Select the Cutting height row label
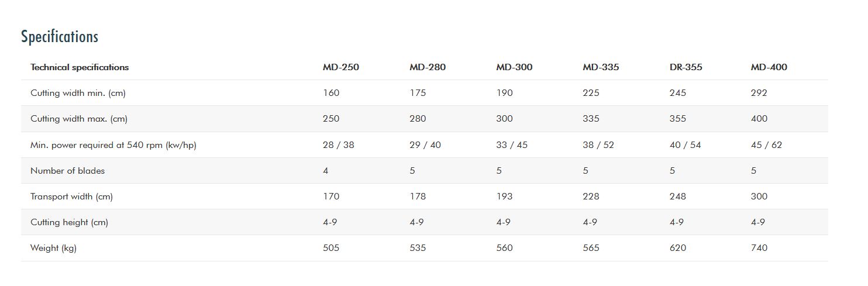Viewport: 868px width, 286px height. (69, 222)
